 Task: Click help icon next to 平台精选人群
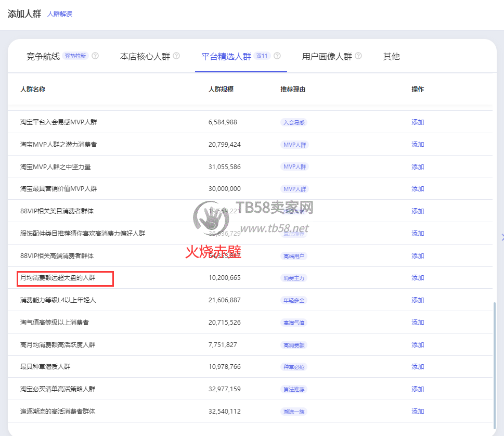click(x=277, y=56)
